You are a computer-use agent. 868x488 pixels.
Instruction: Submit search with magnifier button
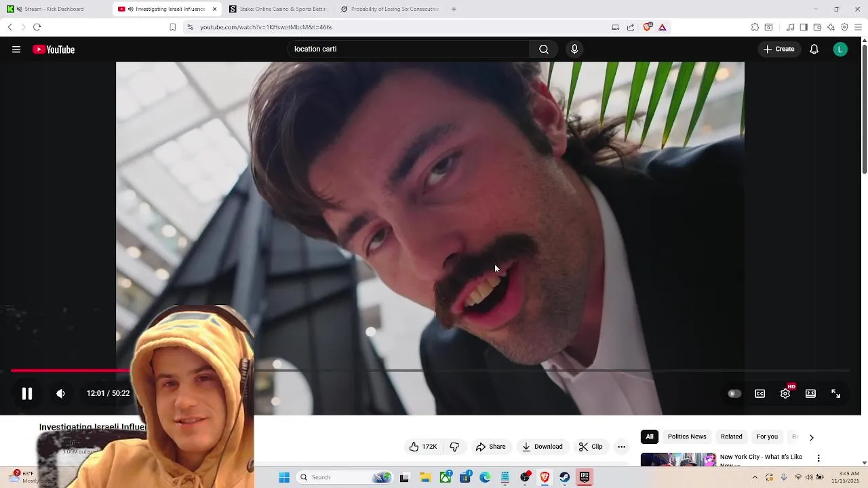click(544, 49)
